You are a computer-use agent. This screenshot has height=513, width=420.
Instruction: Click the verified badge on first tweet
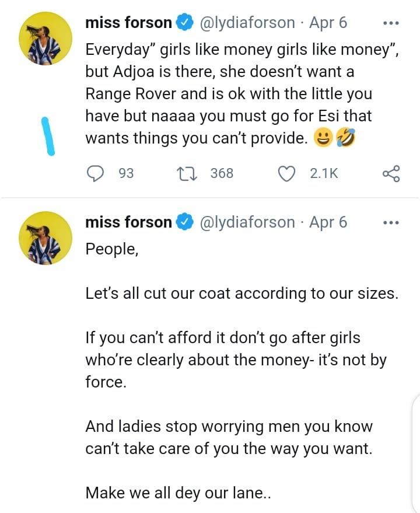[184, 23]
